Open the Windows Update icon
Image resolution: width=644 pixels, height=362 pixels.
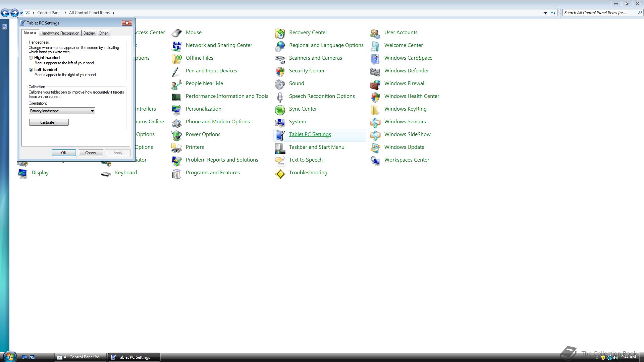point(375,147)
